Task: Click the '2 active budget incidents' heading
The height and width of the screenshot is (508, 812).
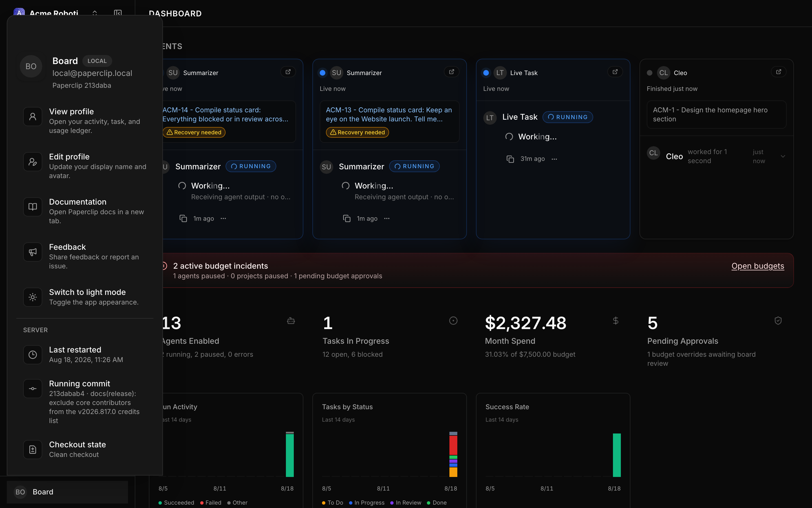Action: pos(220,266)
